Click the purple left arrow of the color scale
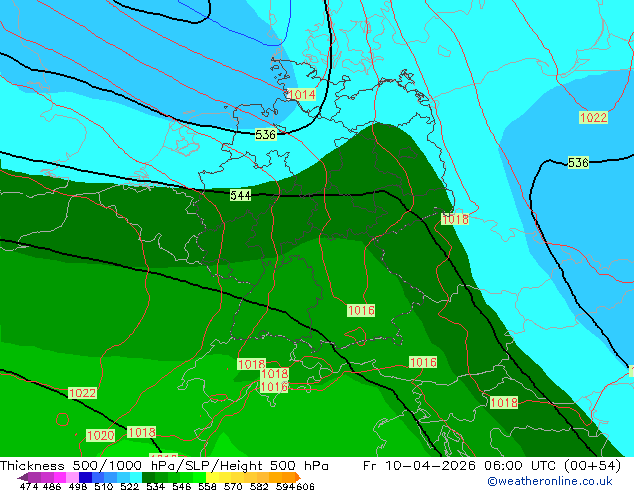The image size is (634, 490). pos(23,477)
